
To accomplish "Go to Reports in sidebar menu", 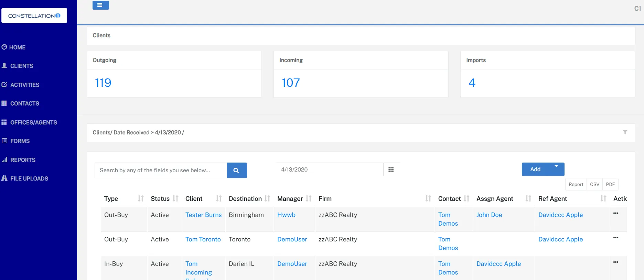I will [23, 160].
